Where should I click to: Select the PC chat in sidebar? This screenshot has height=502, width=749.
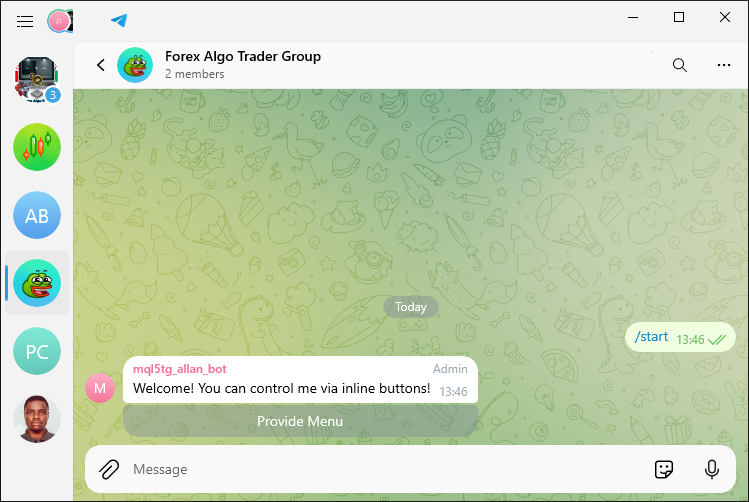click(37, 351)
